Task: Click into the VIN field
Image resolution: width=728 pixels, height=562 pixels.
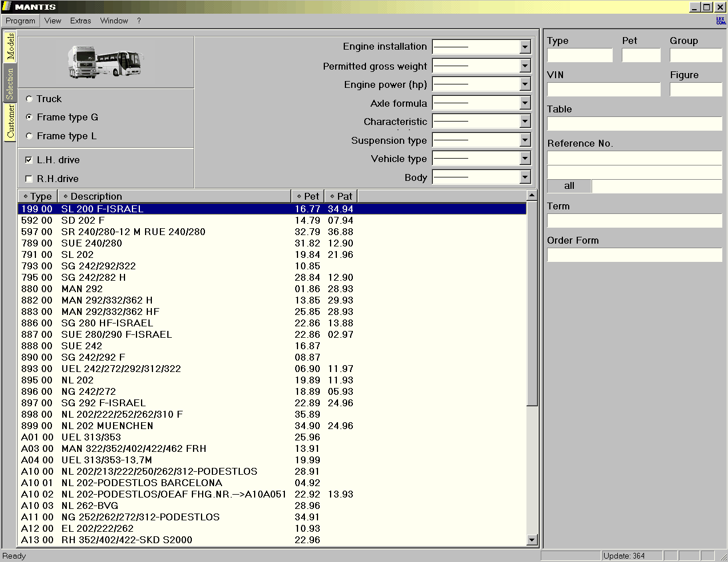Action: (604, 90)
